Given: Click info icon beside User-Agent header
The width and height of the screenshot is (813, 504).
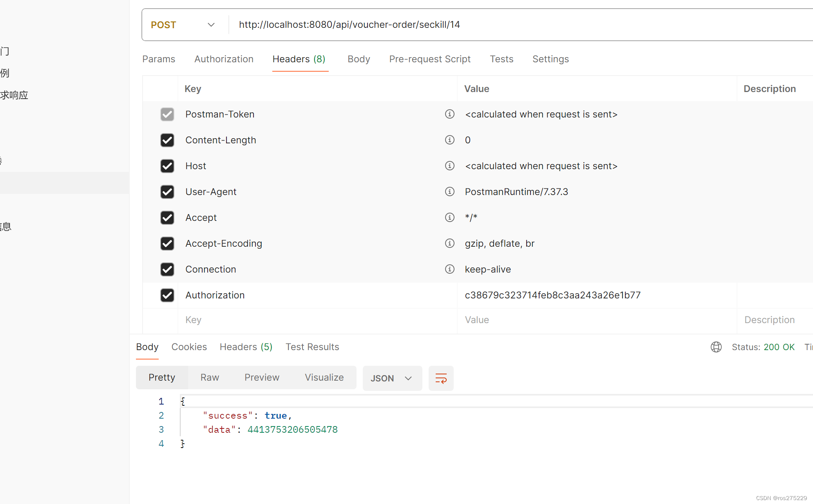Looking at the screenshot, I should pyautogui.click(x=449, y=191).
